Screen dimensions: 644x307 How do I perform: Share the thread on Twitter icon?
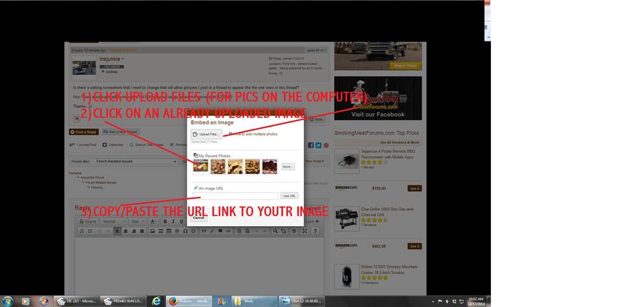[x=318, y=145]
